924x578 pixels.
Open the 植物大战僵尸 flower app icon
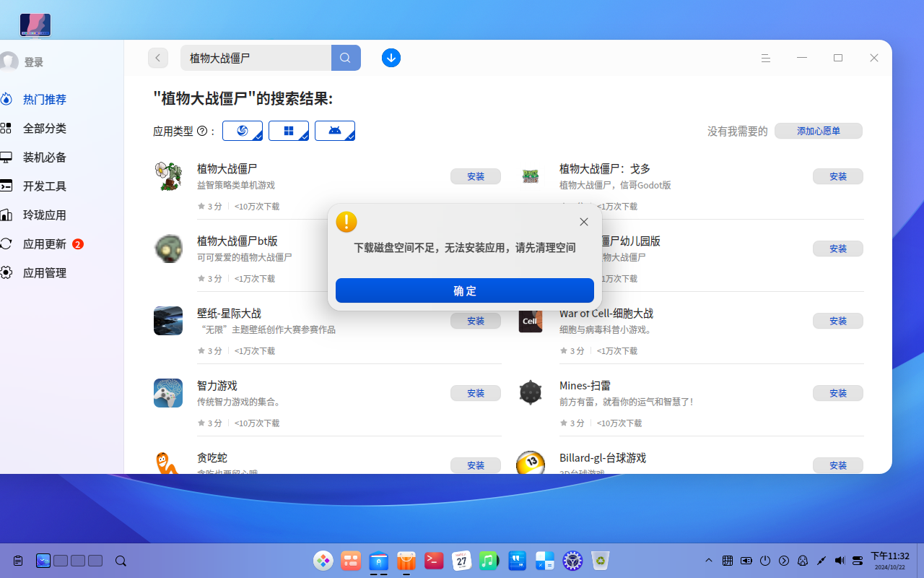click(x=168, y=176)
